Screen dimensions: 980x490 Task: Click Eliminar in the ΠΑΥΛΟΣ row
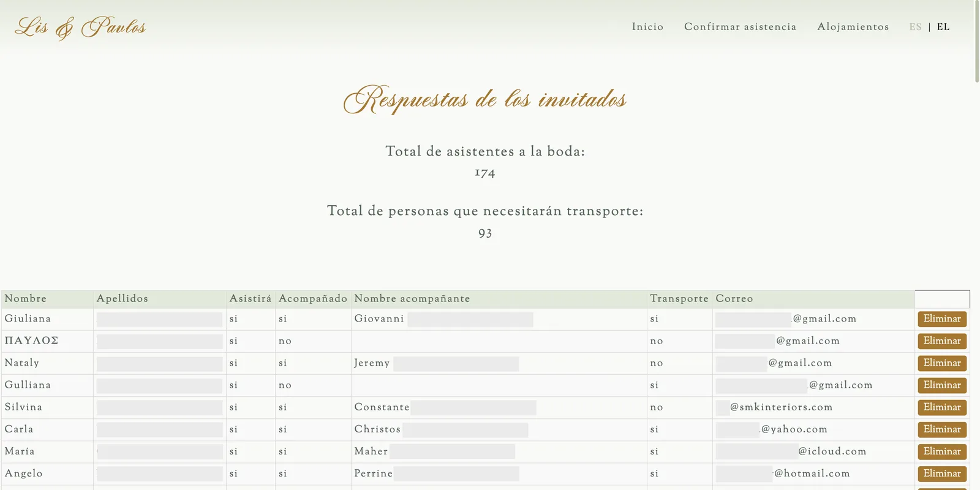point(942,341)
